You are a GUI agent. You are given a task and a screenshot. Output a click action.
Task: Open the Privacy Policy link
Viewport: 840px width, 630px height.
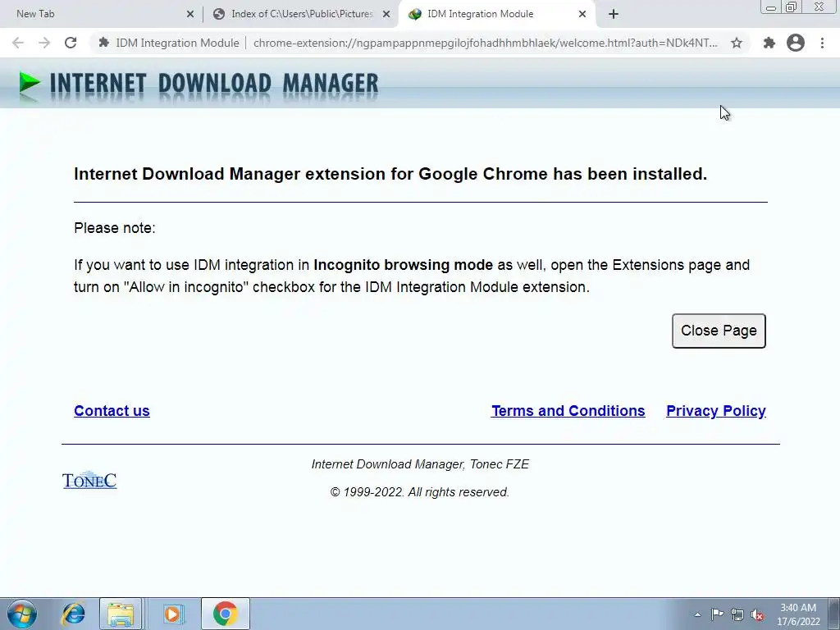(716, 411)
